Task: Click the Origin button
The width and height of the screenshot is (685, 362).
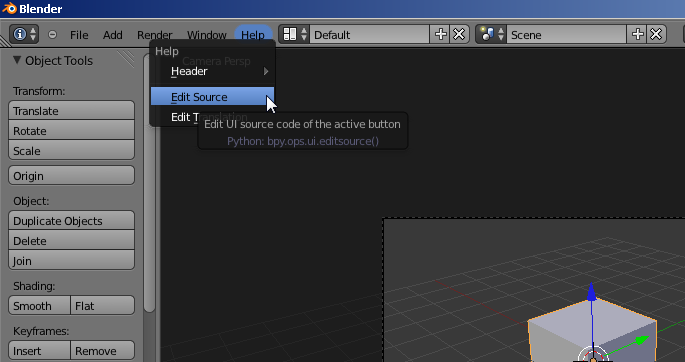Action: pos(72,176)
